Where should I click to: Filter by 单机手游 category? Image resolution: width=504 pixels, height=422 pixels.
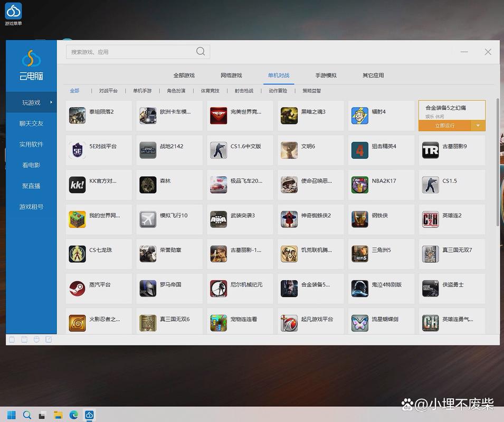[142, 91]
